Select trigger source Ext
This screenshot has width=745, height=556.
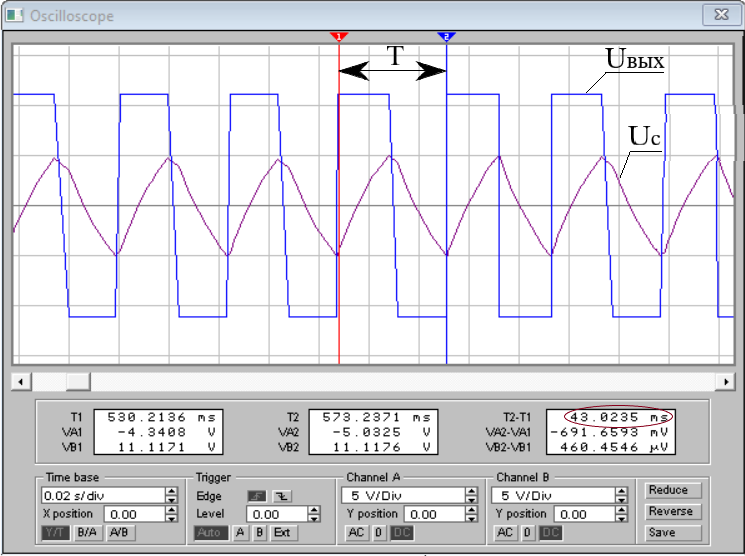tap(283, 533)
